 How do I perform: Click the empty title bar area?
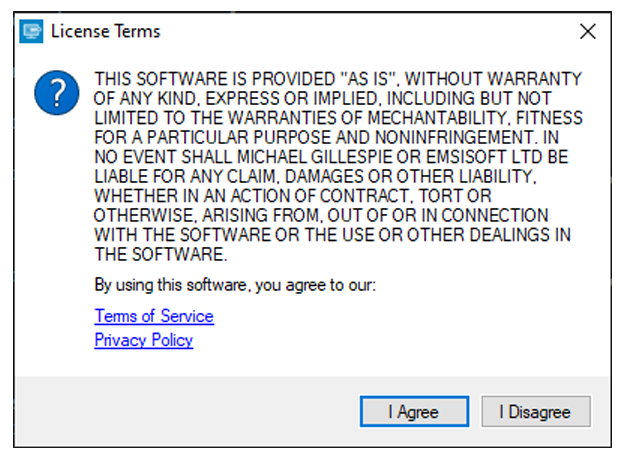tap(360, 31)
